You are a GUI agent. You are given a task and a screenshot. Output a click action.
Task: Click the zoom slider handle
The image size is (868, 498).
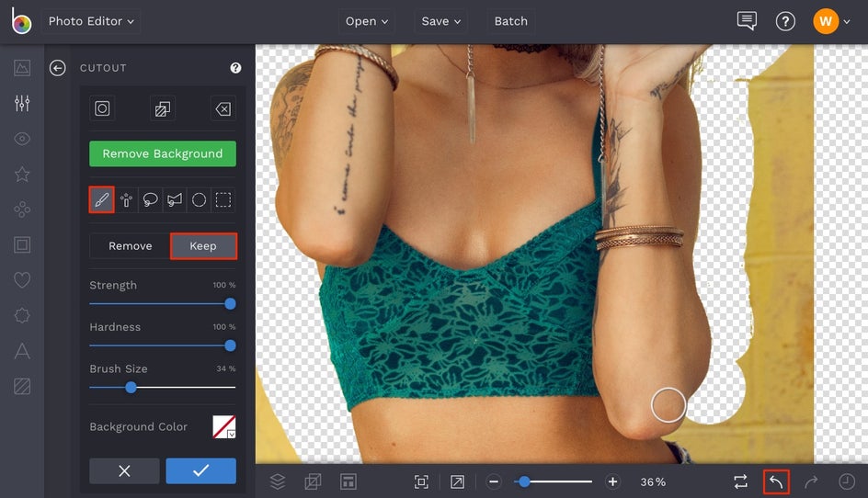click(x=524, y=482)
